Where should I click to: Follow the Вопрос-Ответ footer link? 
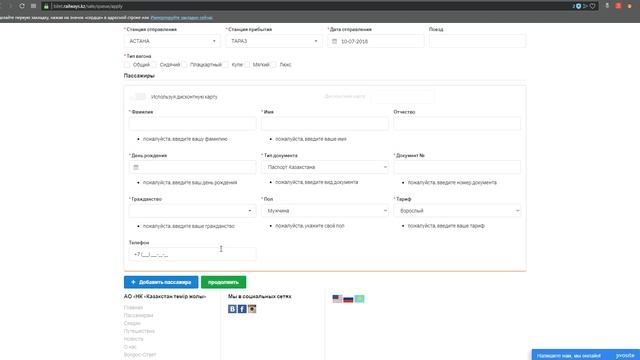[x=140, y=354]
